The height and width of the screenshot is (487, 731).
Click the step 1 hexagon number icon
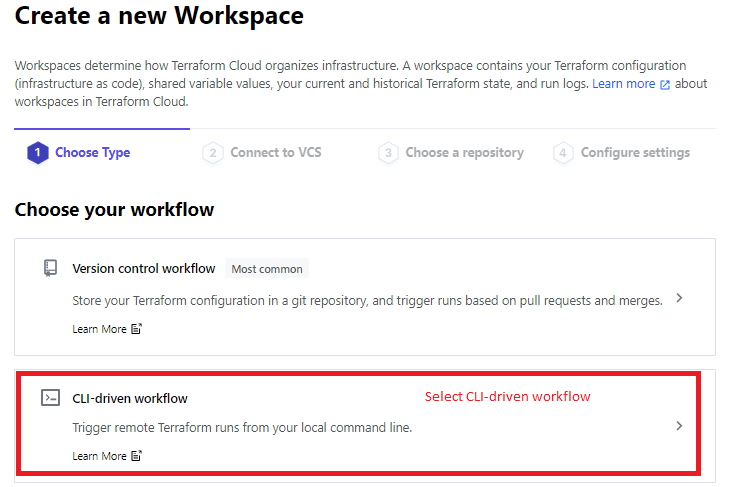[x=37, y=153]
